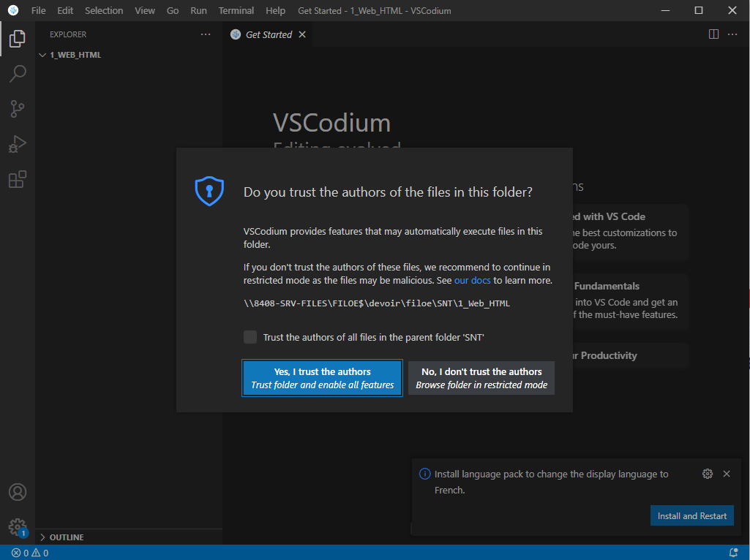Close the Get Started tab
The image size is (750, 560).
pyautogui.click(x=302, y=34)
